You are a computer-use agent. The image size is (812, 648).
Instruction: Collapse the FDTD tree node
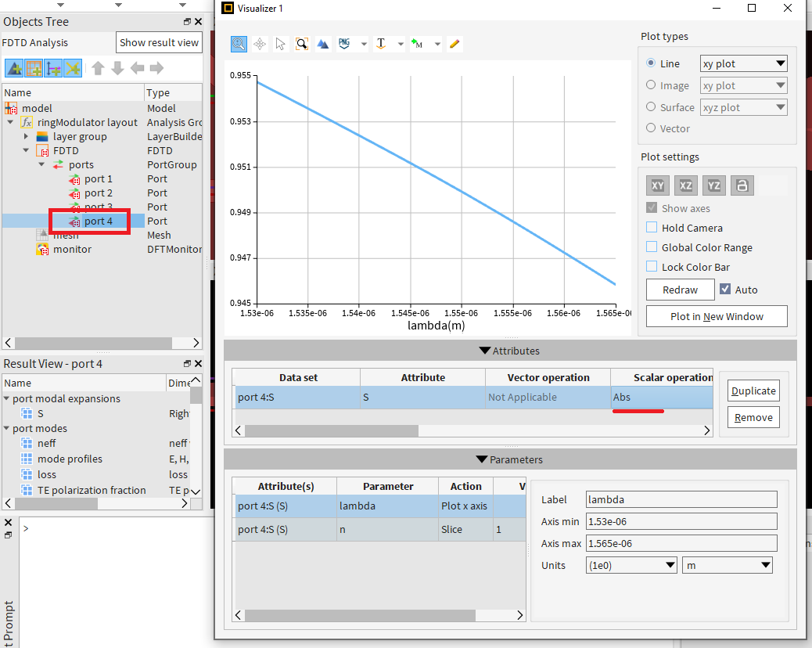26,151
